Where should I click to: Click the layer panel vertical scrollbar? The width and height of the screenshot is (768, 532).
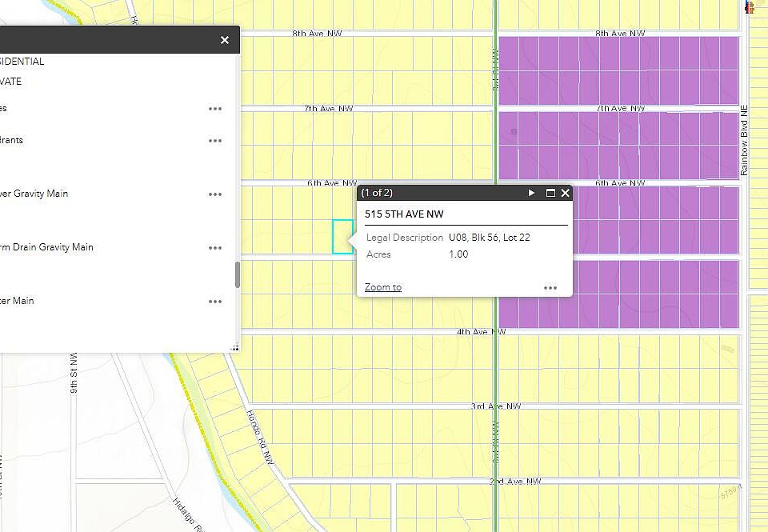(238, 275)
